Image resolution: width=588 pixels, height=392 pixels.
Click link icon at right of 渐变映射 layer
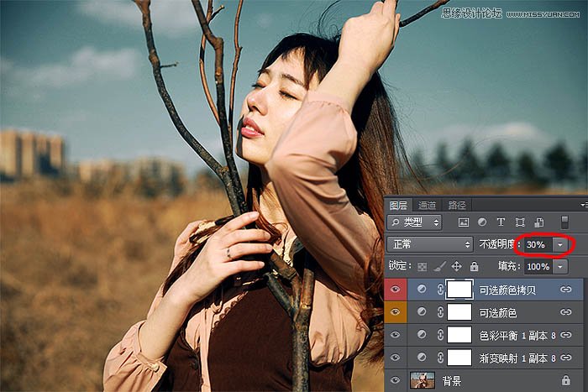click(566, 358)
